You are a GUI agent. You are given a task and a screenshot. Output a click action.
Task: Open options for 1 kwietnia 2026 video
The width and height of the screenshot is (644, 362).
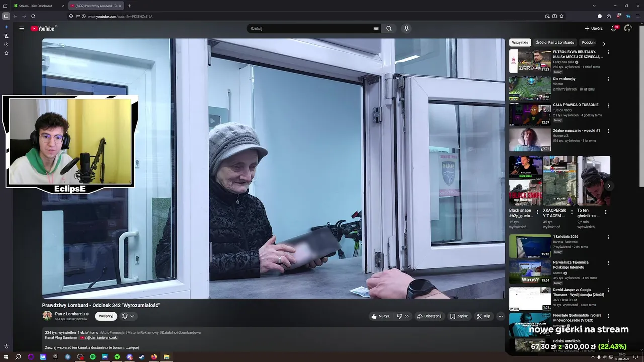608,237
